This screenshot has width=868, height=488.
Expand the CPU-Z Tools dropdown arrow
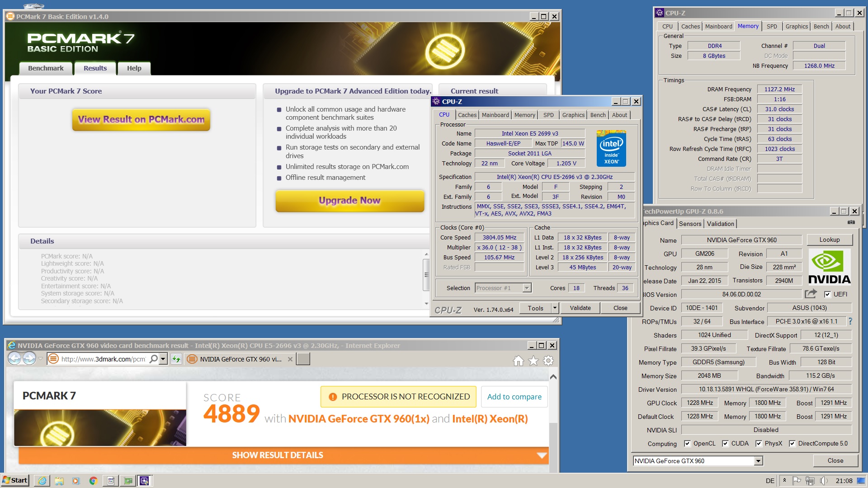click(x=555, y=308)
